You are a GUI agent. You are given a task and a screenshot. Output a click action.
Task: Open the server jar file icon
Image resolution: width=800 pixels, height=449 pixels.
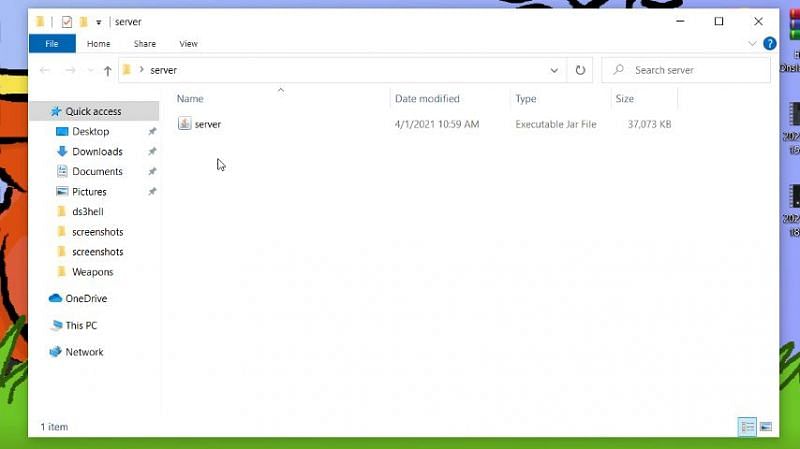tap(184, 124)
